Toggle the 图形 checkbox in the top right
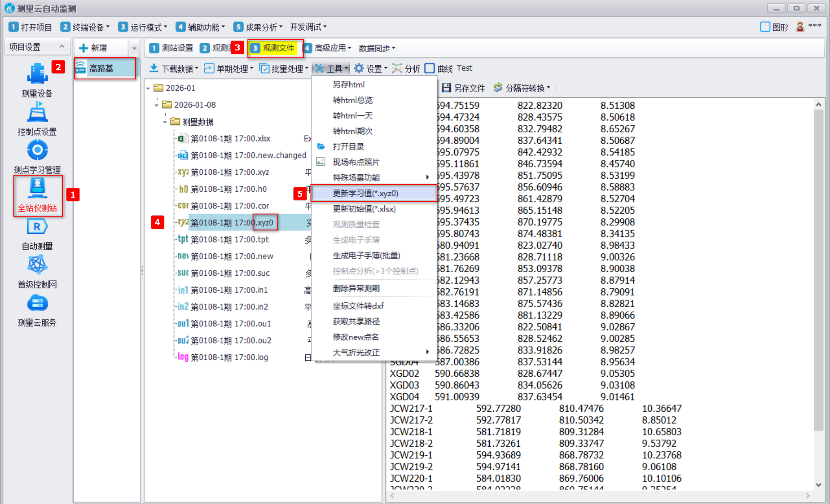This screenshot has height=504, width=830. 765,27
